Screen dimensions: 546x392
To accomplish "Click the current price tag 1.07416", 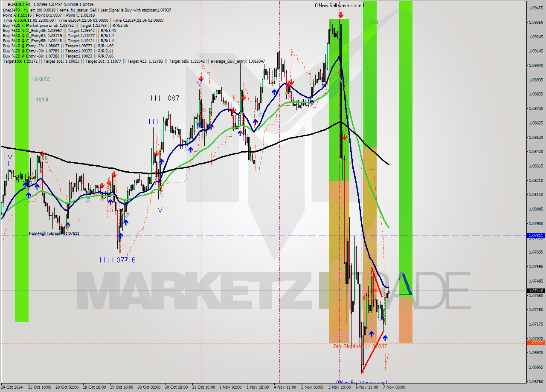I will click(x=536, y=291).
